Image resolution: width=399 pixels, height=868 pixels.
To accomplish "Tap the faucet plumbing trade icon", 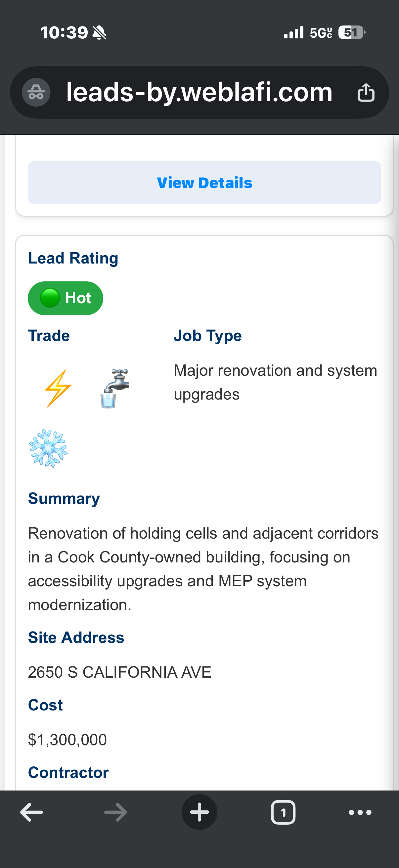I will click(x=114, y=389).
